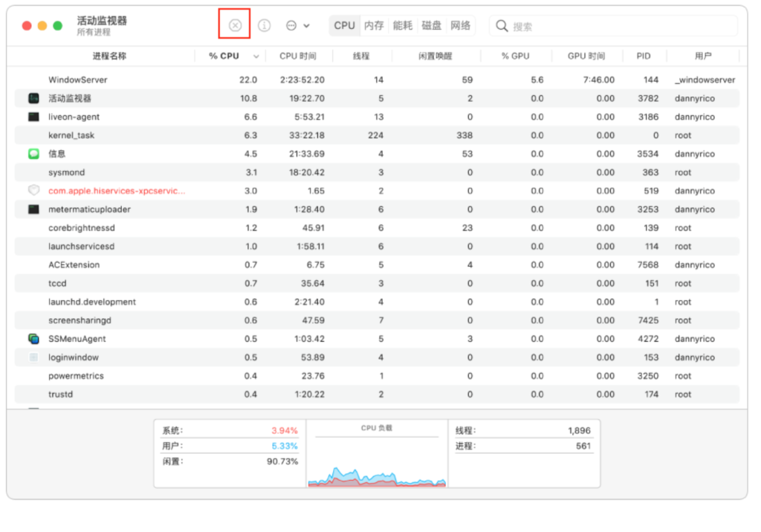This screenshot has height=532, width=761.
Task: Select the 活动监视器 process icon in list
Action: pyautogui.click(x=33, y=98)
